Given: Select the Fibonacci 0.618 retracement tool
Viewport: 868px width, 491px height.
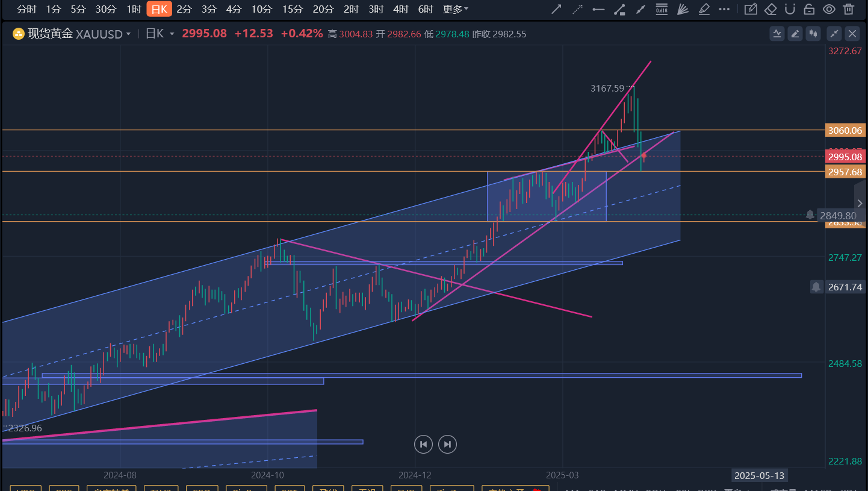Looking at the screenshot, I should click(x=662, y=9).
